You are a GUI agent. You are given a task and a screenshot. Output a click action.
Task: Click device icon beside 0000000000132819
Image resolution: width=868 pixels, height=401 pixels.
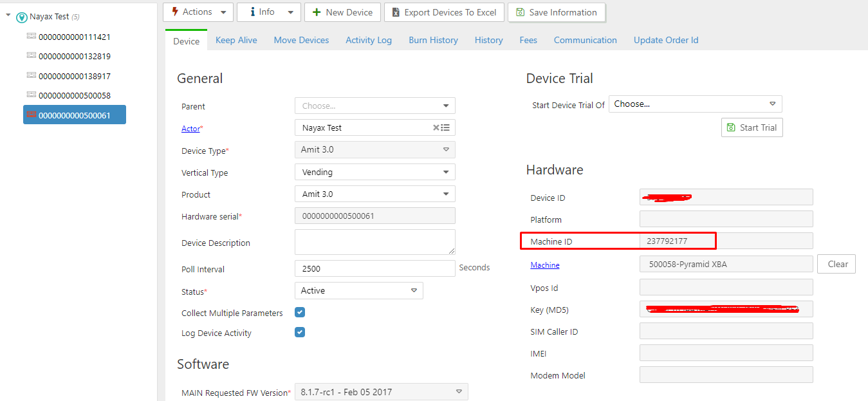click(x=31, y=56)
